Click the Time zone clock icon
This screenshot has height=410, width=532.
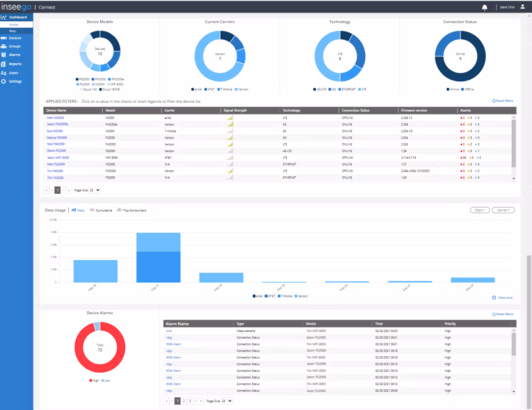(x=494, y=298)
